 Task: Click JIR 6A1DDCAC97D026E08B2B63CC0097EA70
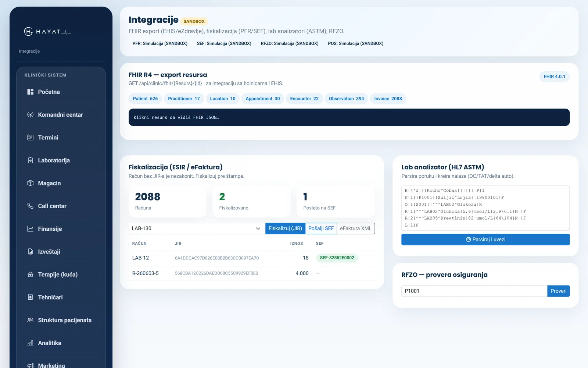pos(217,258)
